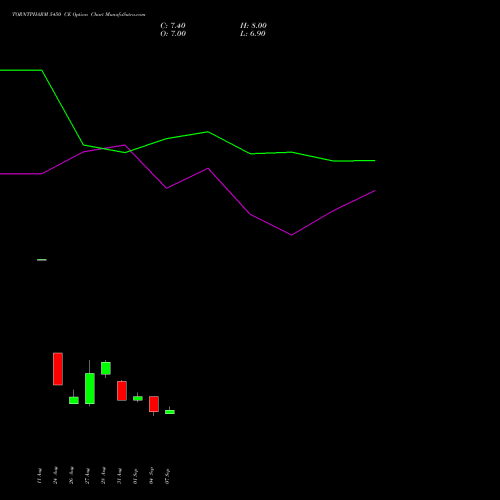Click the flat green dash above 11 Aug
This screenshot has width=500, height=500.
point(42,260)
